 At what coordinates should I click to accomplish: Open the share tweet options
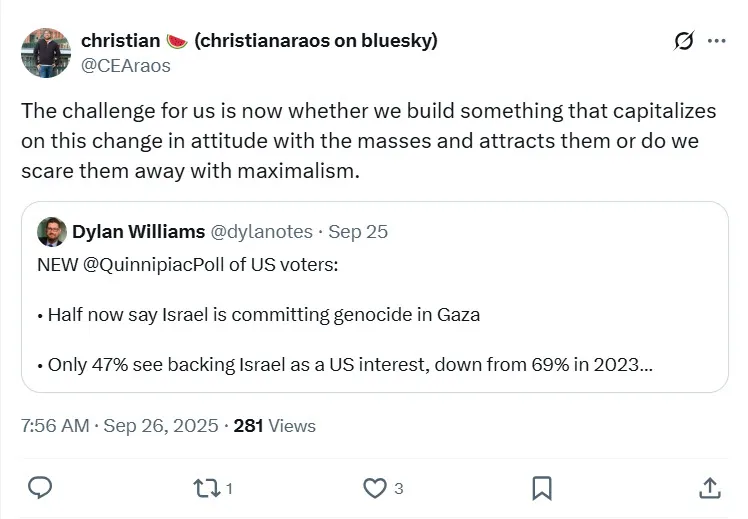709,487
